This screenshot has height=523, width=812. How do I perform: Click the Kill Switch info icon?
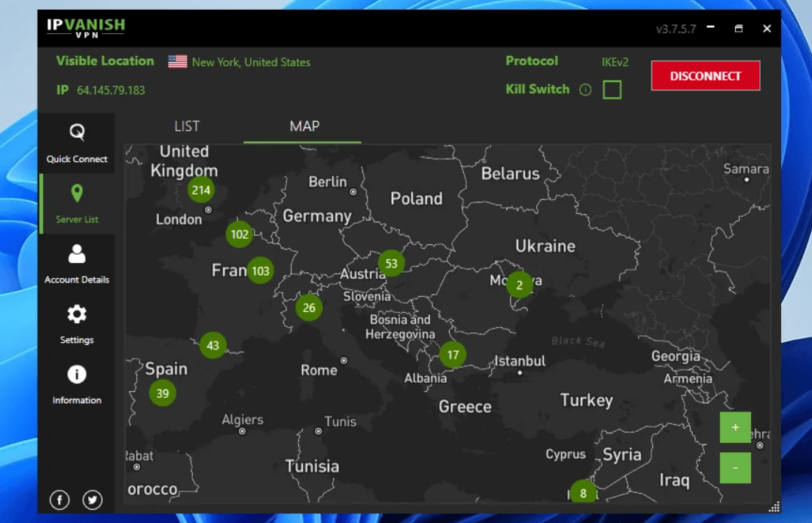tap(585, 90)
